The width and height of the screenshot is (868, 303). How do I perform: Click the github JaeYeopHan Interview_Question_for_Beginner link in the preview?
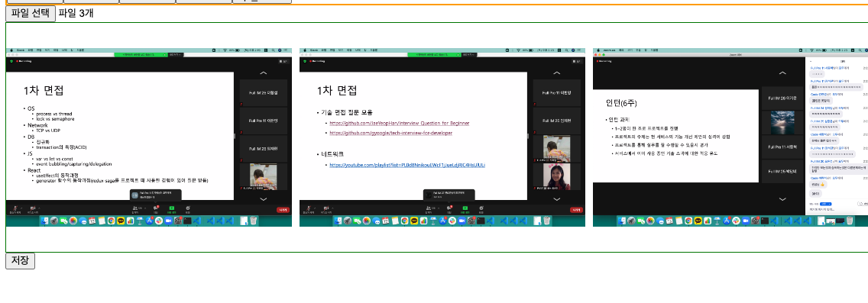(x=399, y=123)
